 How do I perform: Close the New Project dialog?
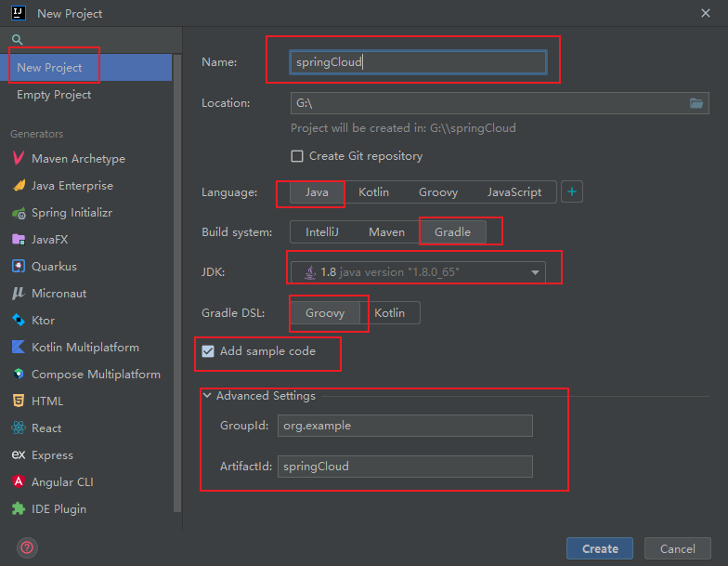point(706,13)
